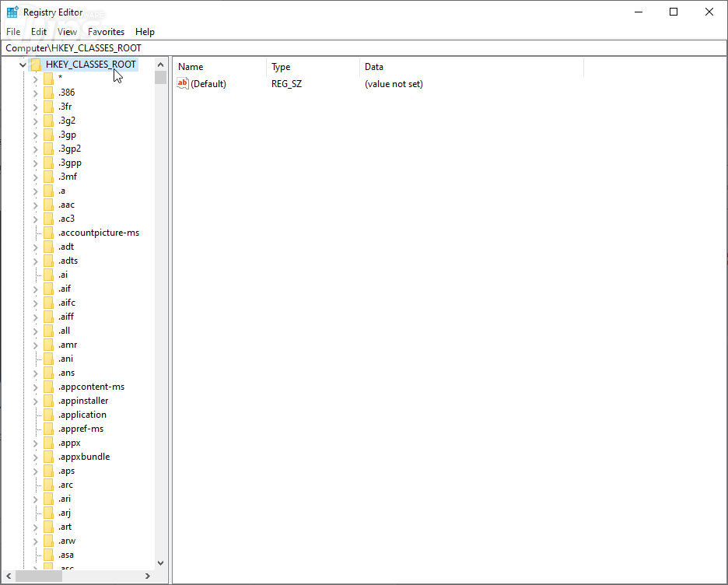Click the folder icon beside .all
Image resolution: width=728 pixels, height=585 pixels.
(48, 331)
